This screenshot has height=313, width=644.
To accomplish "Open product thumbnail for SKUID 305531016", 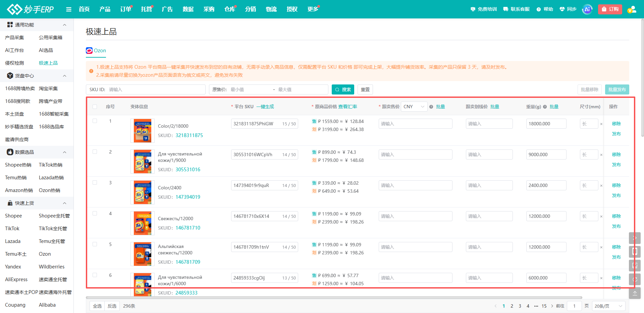I will [143, 162].
